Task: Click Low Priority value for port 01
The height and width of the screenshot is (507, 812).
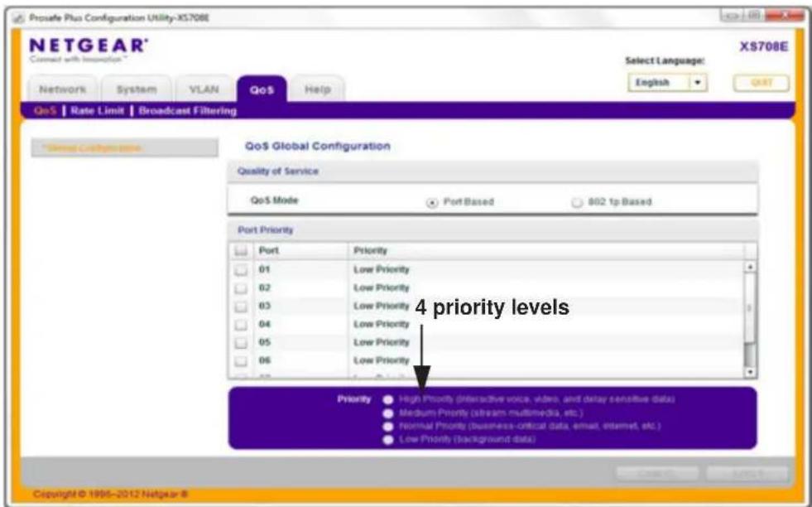Action: pyautogui.click(x=381, y=269)
